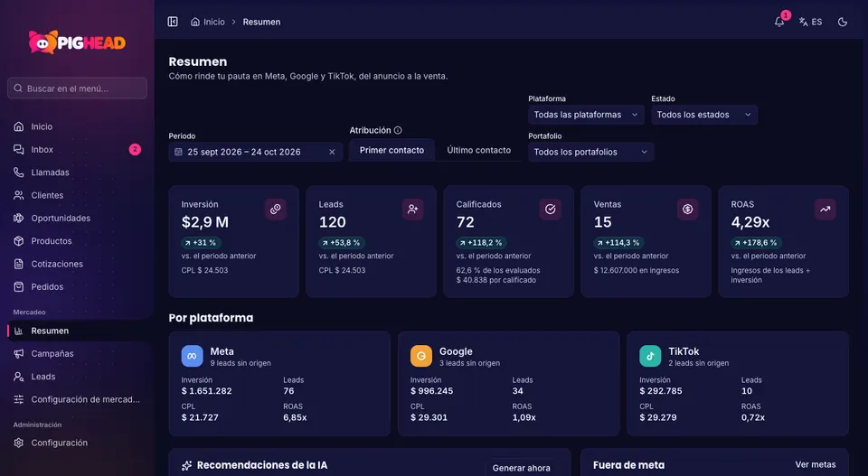
Task: Open Oportunidades in the sidebar
Action: (x=77, y=218)
